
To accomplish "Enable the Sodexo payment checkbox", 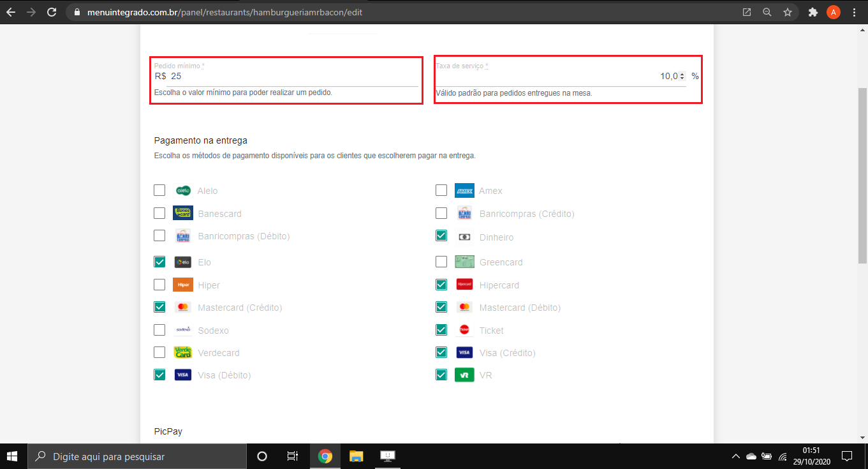I will (x=159, y=330).
